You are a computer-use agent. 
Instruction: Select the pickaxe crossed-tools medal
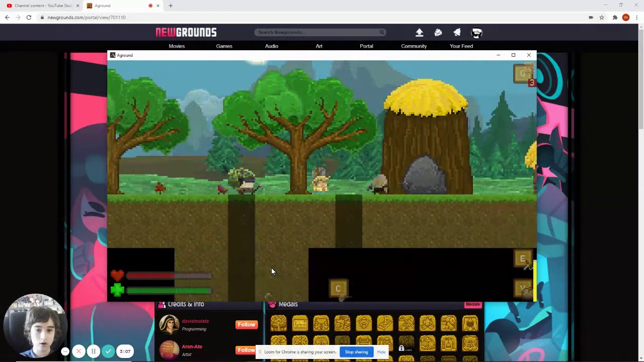(x=407, y=323)
